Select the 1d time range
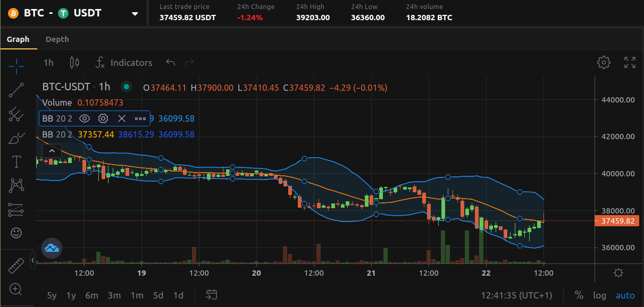The width and height of the screenshot is (644, 307). click(x=178, y=295)
